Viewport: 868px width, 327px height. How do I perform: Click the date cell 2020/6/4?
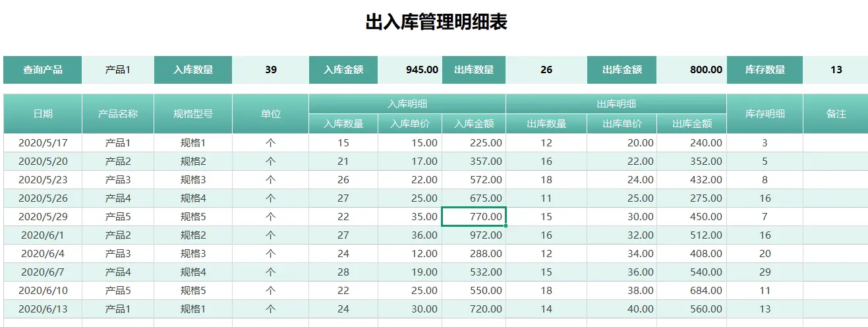click(43, 253)
